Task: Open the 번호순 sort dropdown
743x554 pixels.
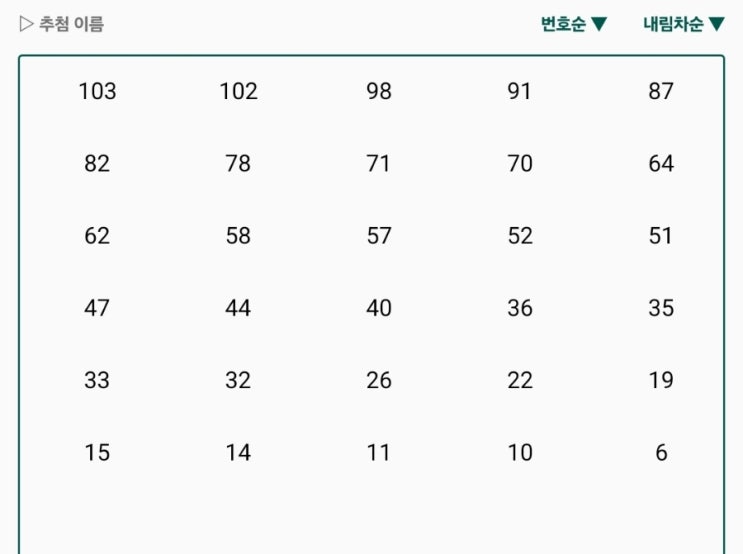Action: pyautogui.click(x=574, y=24)
